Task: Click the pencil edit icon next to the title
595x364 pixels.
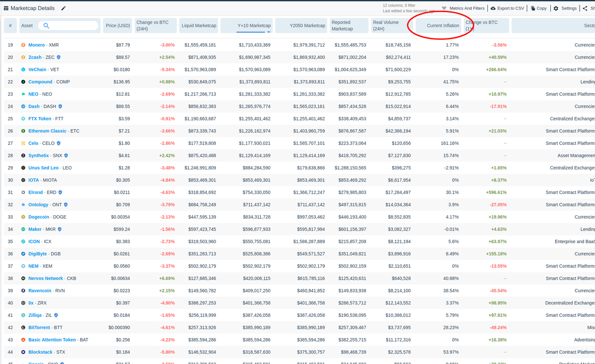Action: click(63, 8)
